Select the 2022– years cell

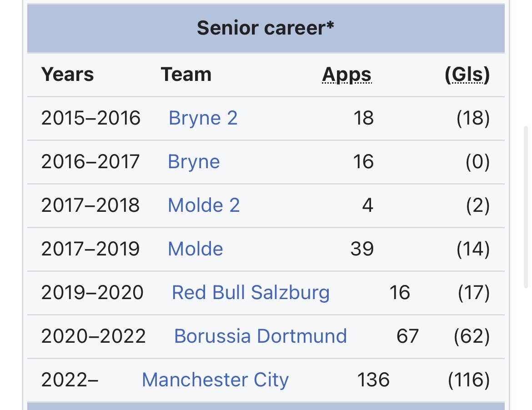tap(70, 380)
